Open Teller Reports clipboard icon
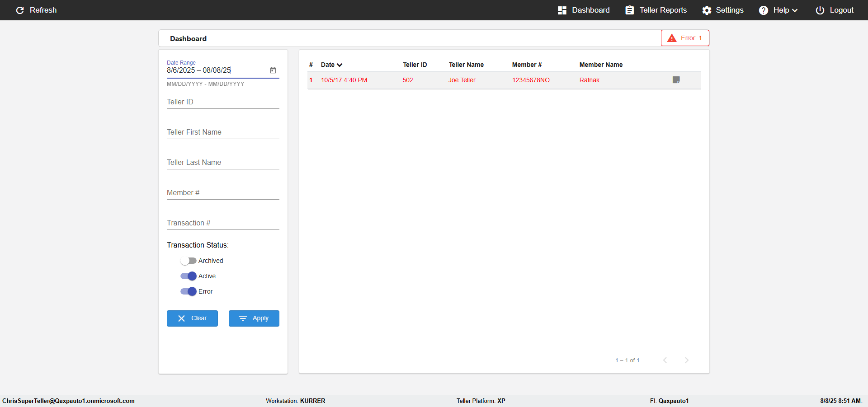Viewport: 868px width, 407px height. pos(629,10)
